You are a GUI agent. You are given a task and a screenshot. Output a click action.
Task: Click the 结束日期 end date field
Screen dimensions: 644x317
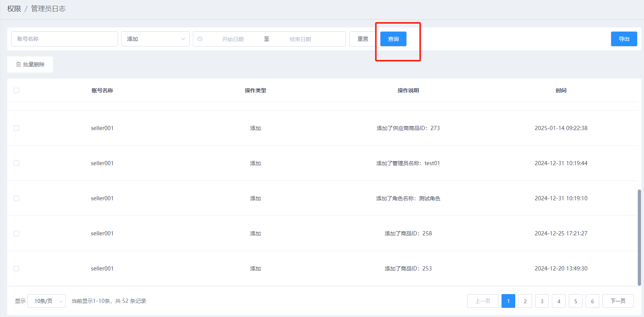(300, 39)
